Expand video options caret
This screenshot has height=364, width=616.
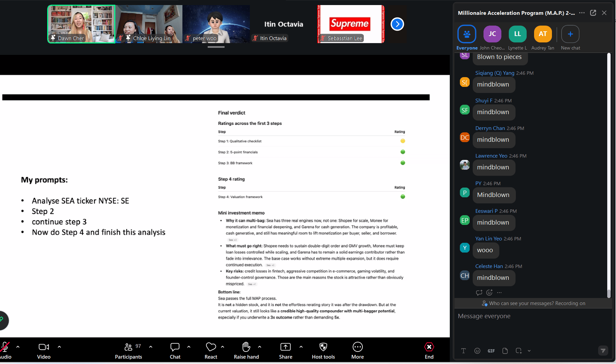[x=59, y=346]
